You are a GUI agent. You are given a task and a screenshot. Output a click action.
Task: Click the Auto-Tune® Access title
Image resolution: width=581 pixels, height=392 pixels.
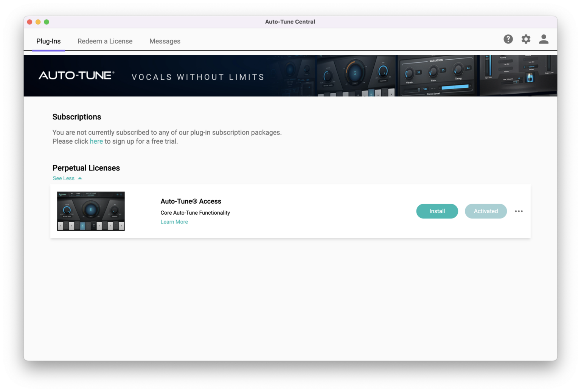click(x=191, y=201)
